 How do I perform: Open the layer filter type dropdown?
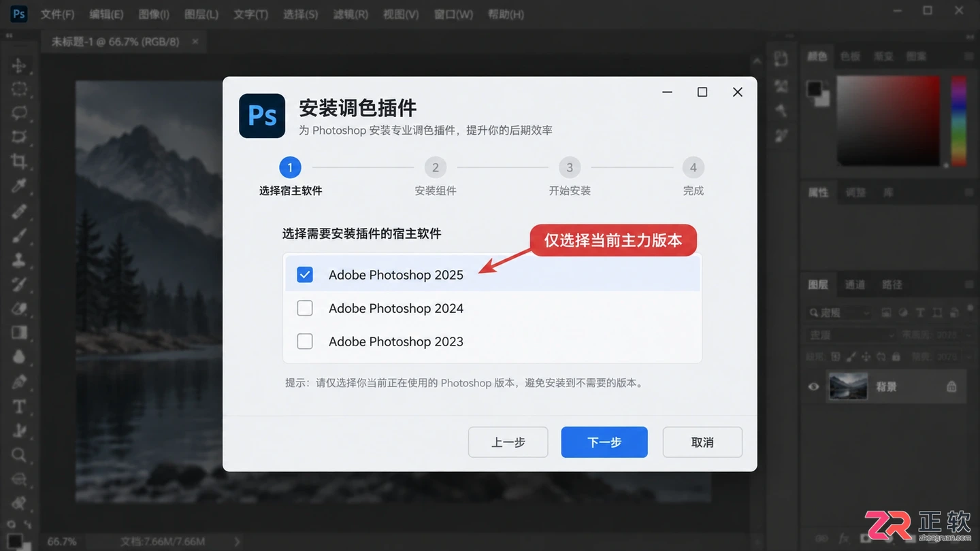point(839,313)
